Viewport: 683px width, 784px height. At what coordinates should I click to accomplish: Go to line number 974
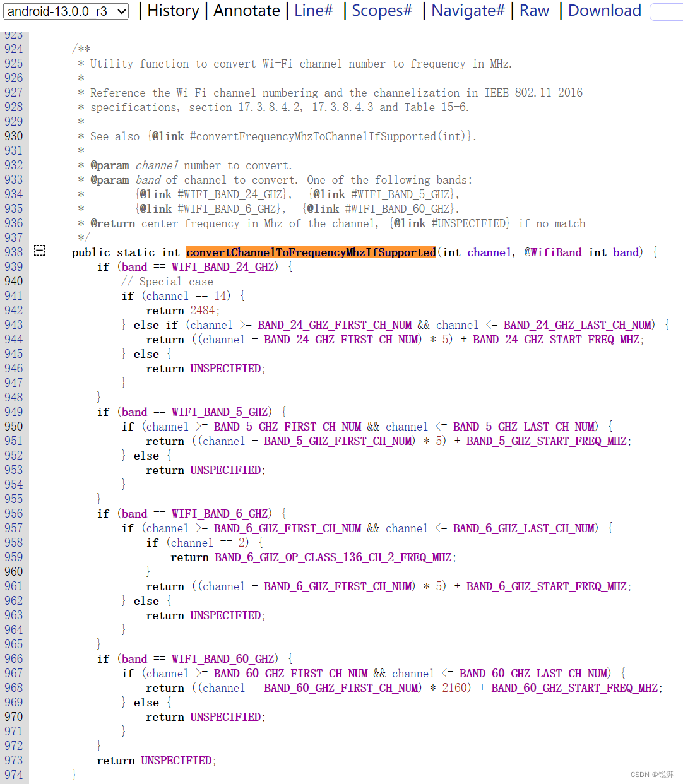click(13, 775)
